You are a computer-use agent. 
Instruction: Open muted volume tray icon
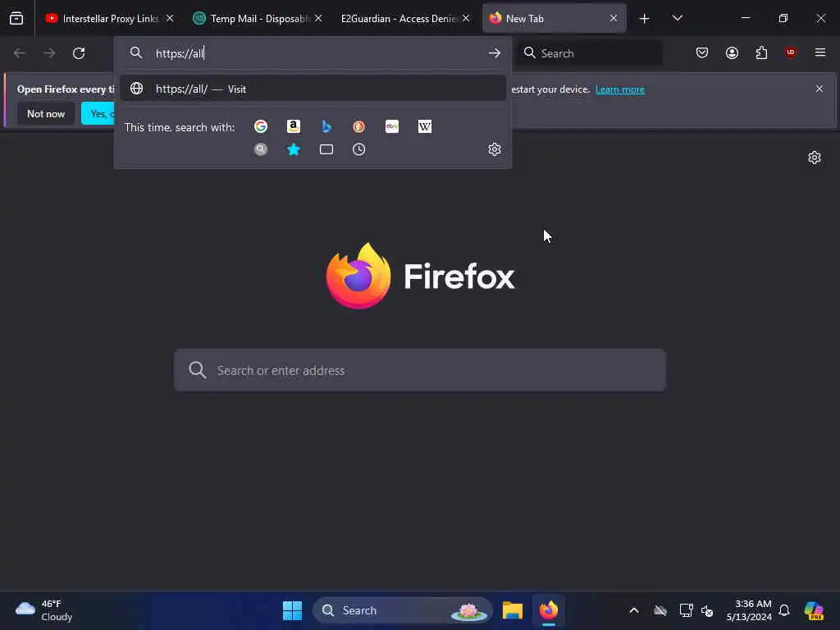[707, 610]
